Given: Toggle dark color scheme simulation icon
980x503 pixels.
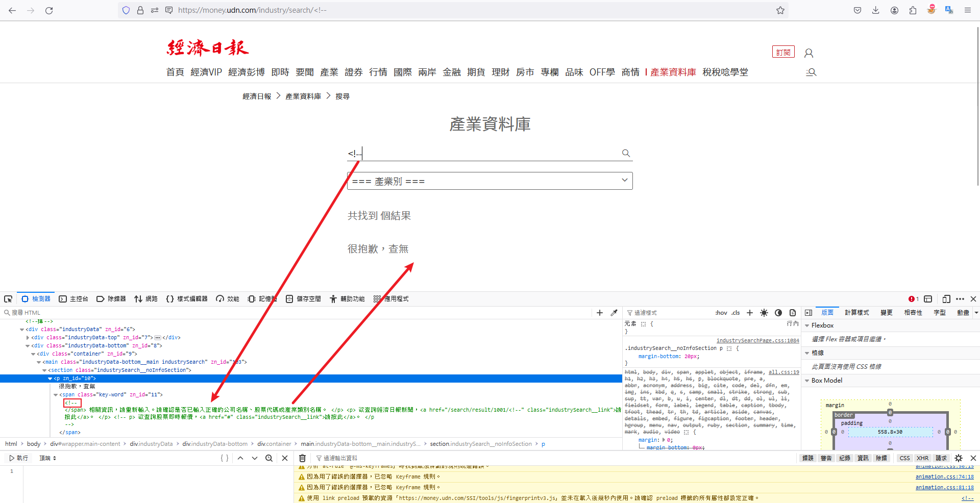Looking at the screenshot, I should pyautogui.click(x=778, y=313).
